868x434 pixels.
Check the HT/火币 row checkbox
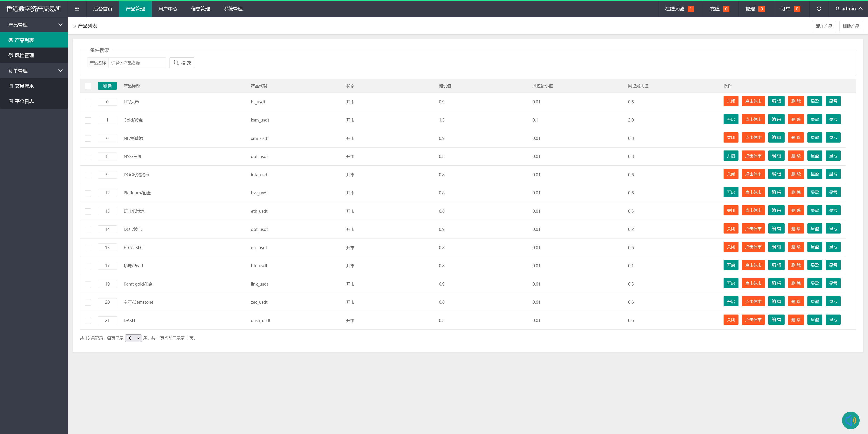pos(88,102)
